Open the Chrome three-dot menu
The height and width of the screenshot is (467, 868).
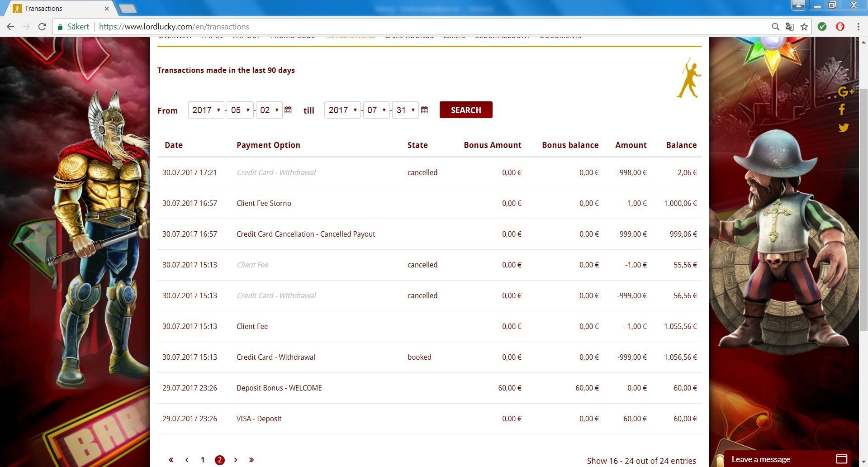click(858, 27)
